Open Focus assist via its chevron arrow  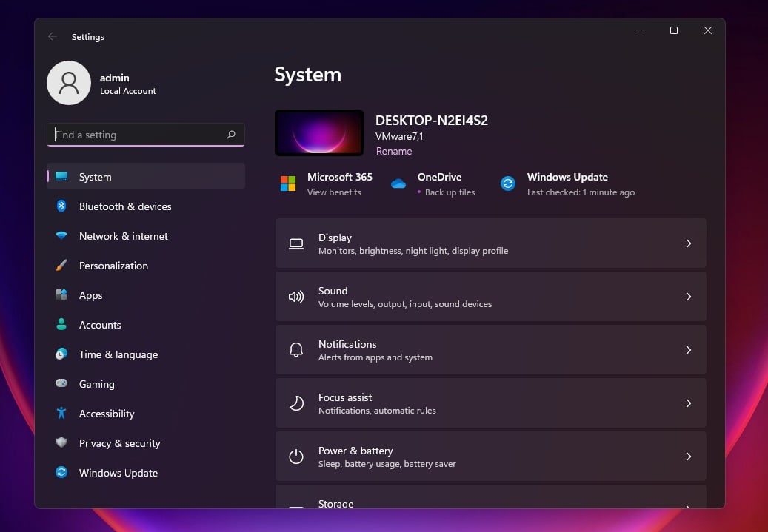[x=688, y=403]
